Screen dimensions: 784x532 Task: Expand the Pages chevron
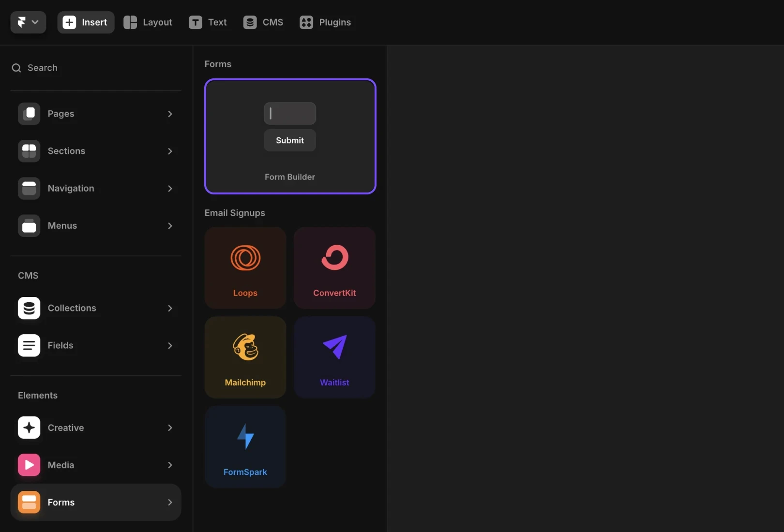tap(170, 114)
